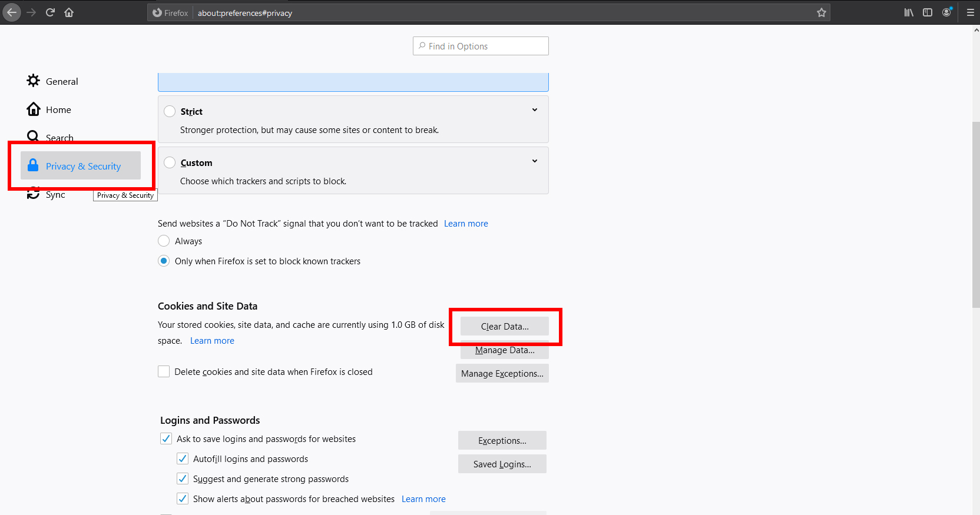Click the vertical page scrollbar thumb
This screenshot has height=515, width=980.
click(975, 215)
